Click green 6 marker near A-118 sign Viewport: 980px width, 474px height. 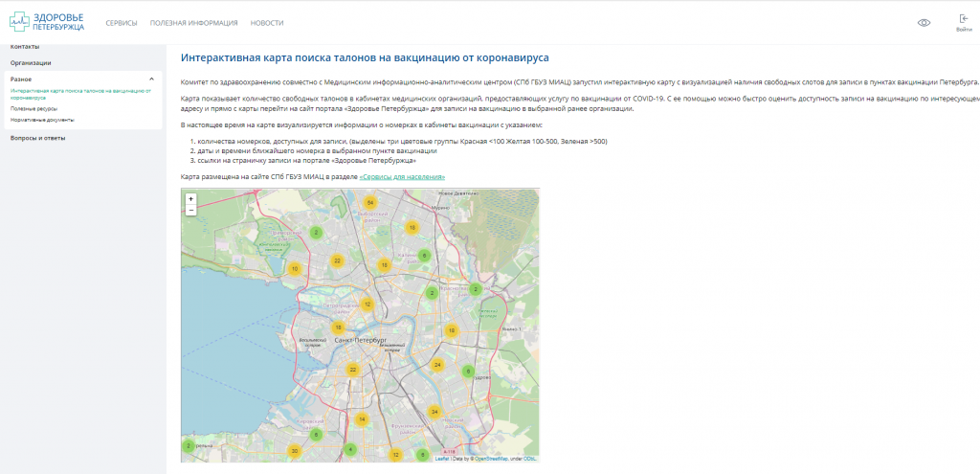[423, 455]
